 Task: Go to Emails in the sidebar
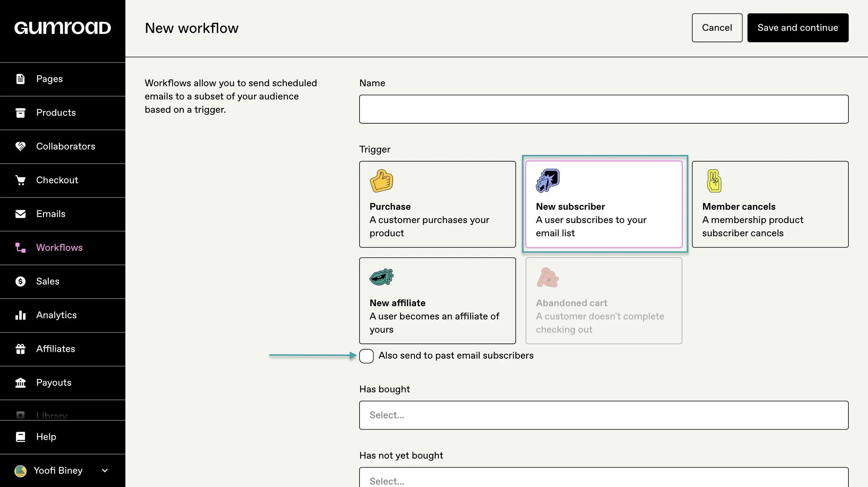click(x=63, y=214)
